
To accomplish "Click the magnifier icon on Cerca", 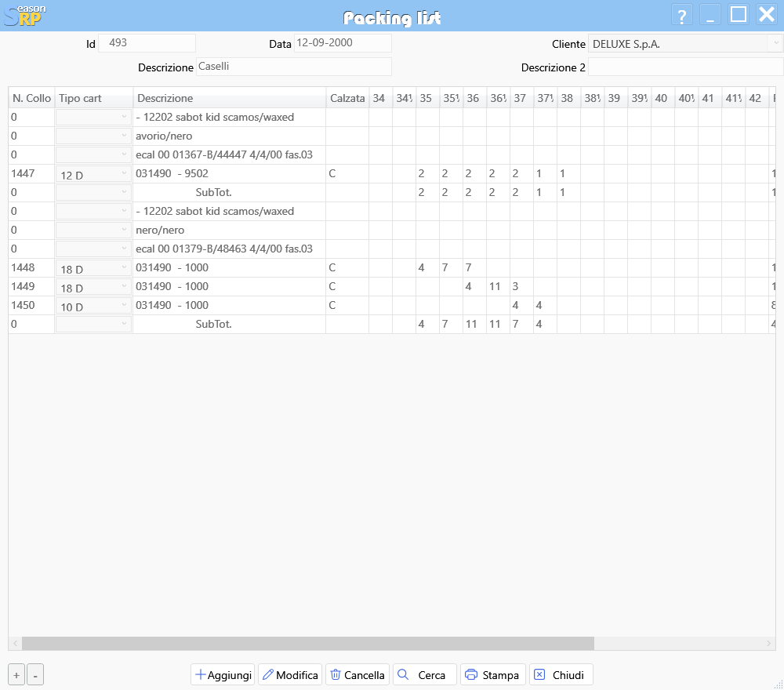I will point(403,674).
